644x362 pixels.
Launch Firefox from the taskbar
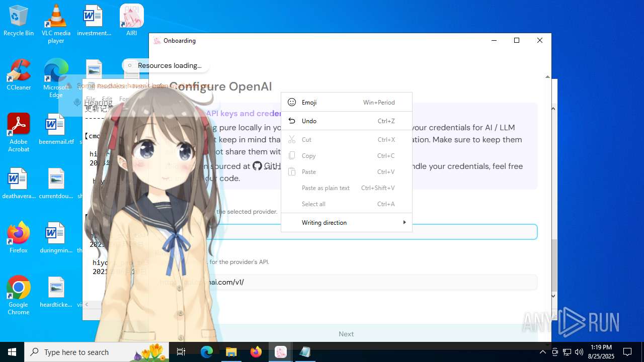(x=256, y=352)
